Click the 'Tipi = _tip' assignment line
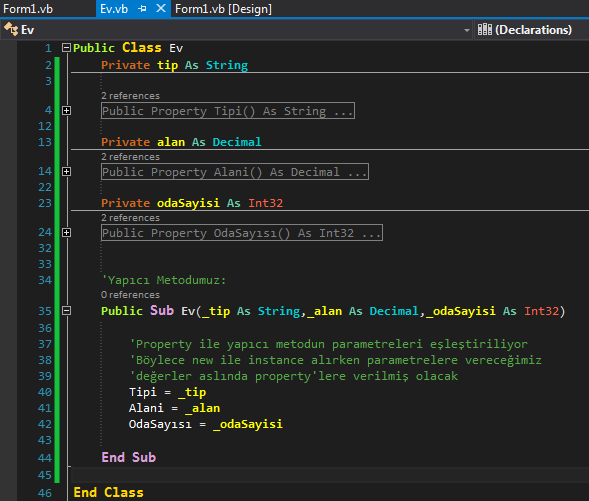Screen dimensions: 589x501 (168, 392)
